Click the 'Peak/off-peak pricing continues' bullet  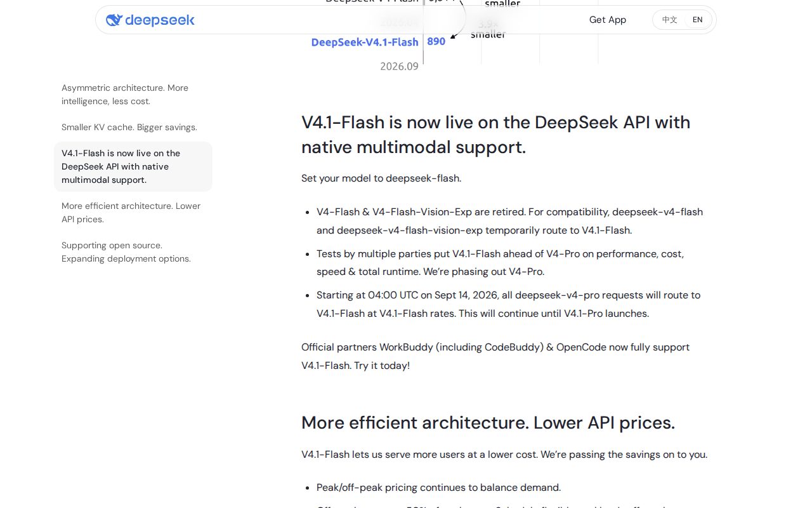coord(438,488)
